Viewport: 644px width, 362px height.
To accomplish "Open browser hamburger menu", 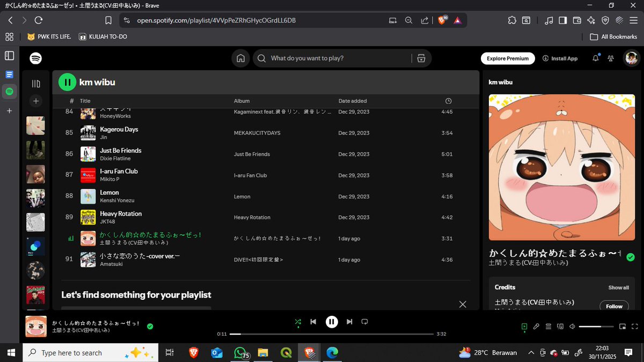I will [633, 20].
